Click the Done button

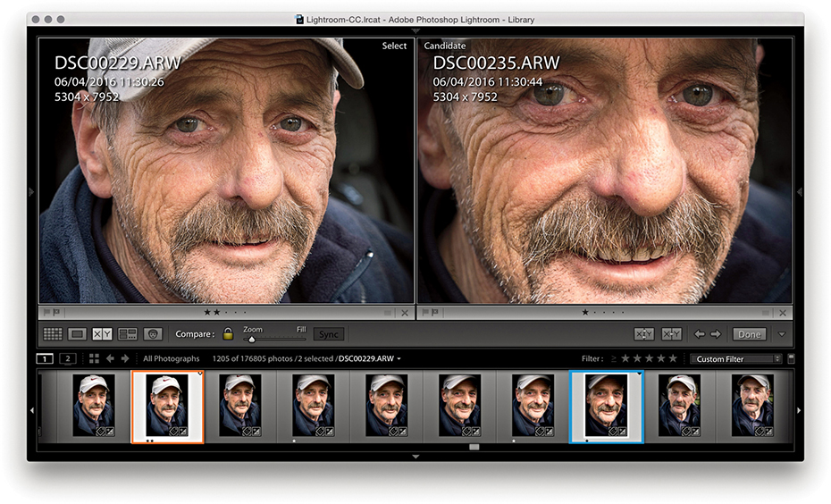(749, 334)
